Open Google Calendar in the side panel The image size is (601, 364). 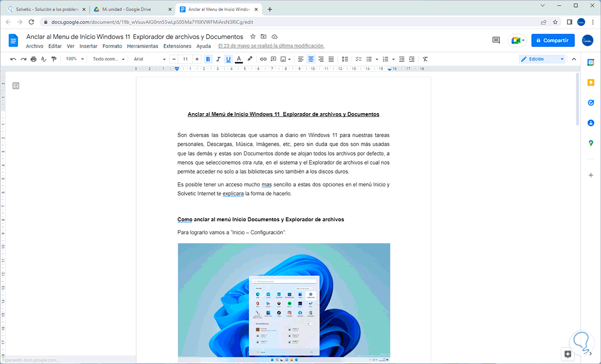tap(591, 62)
